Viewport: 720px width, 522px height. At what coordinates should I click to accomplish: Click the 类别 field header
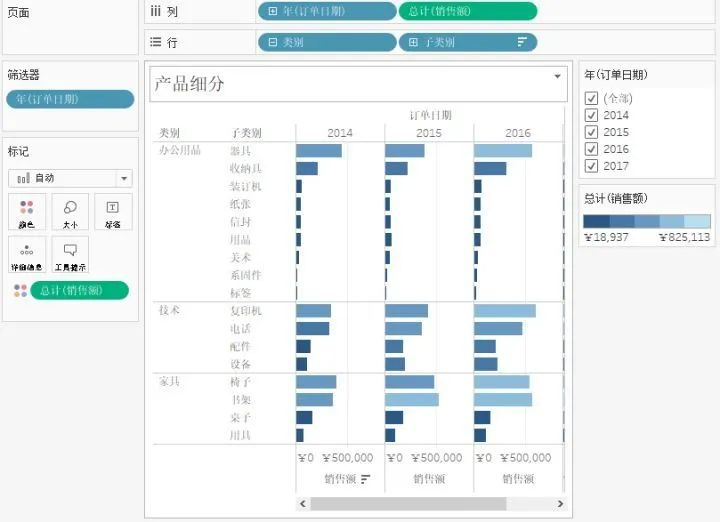pos(169,133)
